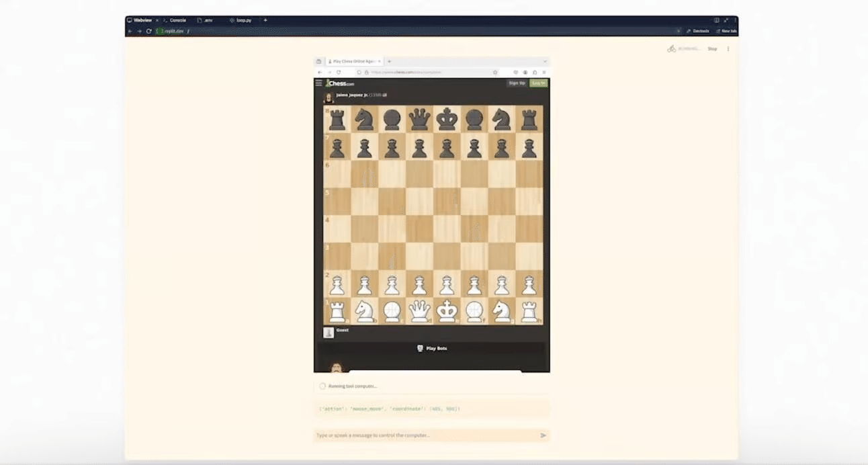Select the black queen on d8
This screenshot has height=465, width=868.
click(x=419, y=120)
